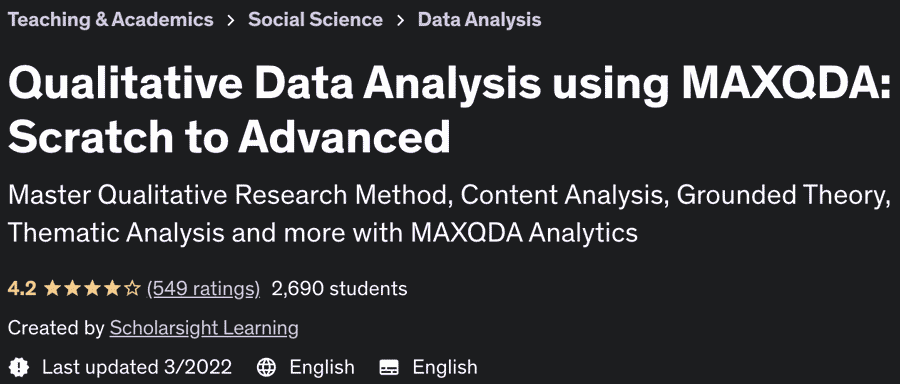Click the fourth gold rating star
900x384 pixels.
click(112, 288)
